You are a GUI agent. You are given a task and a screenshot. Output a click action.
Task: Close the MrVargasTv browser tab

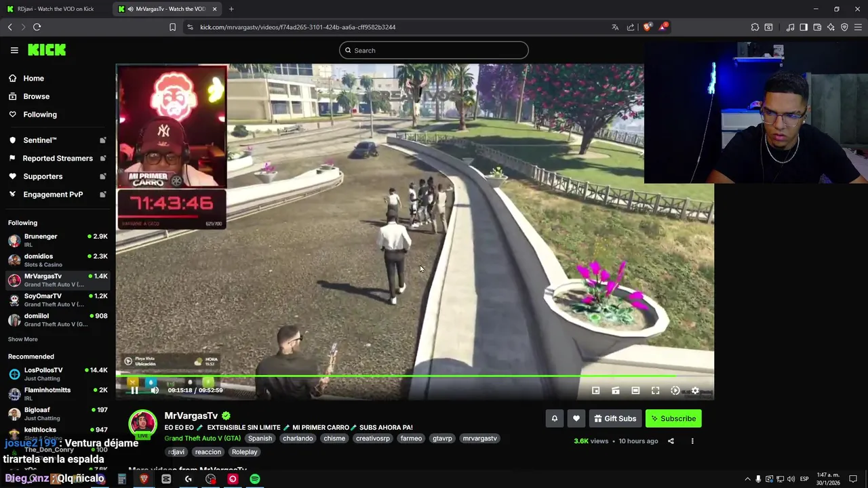(x=215, y=9)
